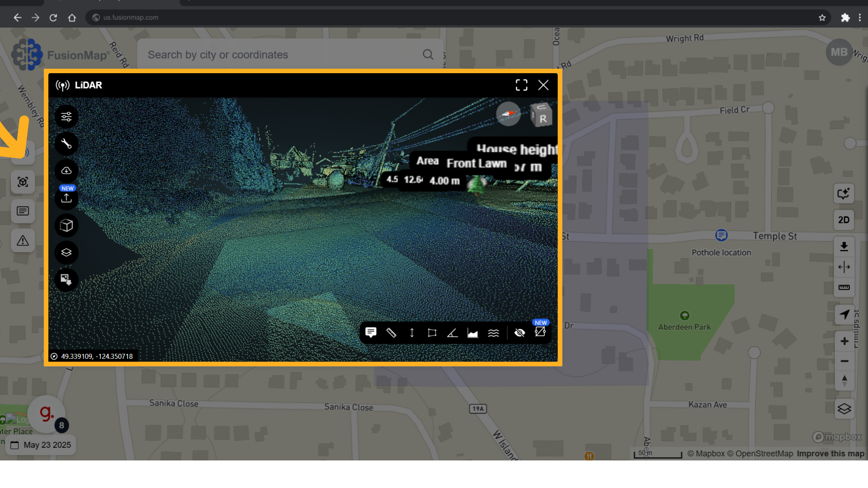Click the locate me arrow button
Viewport: 868px width, 488px height.
844,314
